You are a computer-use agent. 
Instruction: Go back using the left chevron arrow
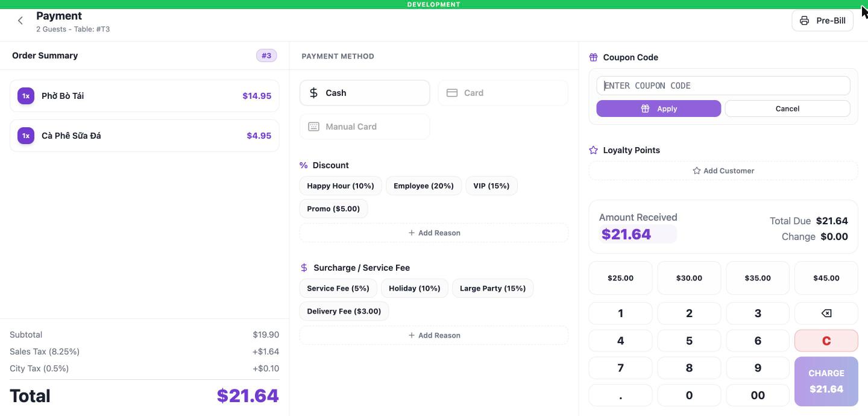(20, 20)
